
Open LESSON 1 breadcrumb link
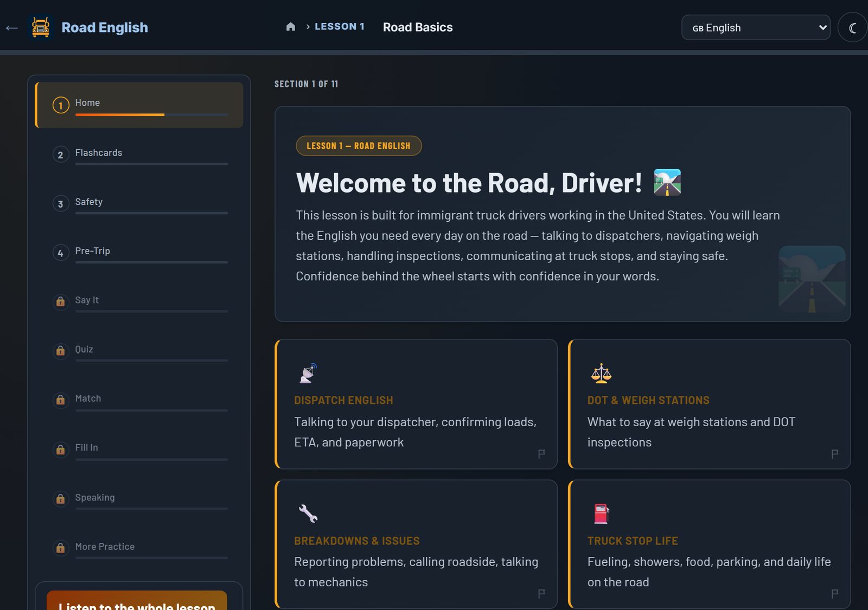click(x=340, y=27)
